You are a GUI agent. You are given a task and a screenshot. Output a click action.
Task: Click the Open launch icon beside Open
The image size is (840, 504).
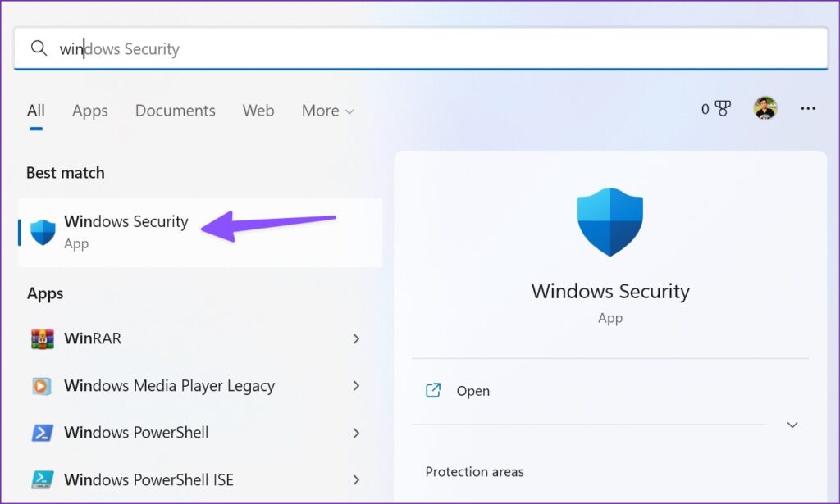click(x=433, y=391)
